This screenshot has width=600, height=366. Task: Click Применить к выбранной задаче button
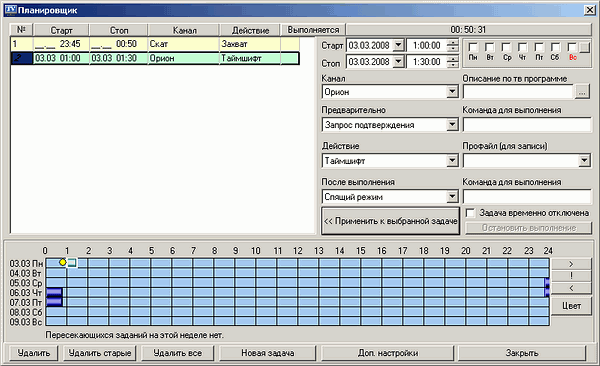pyautogui.click(x=390, y=221)
